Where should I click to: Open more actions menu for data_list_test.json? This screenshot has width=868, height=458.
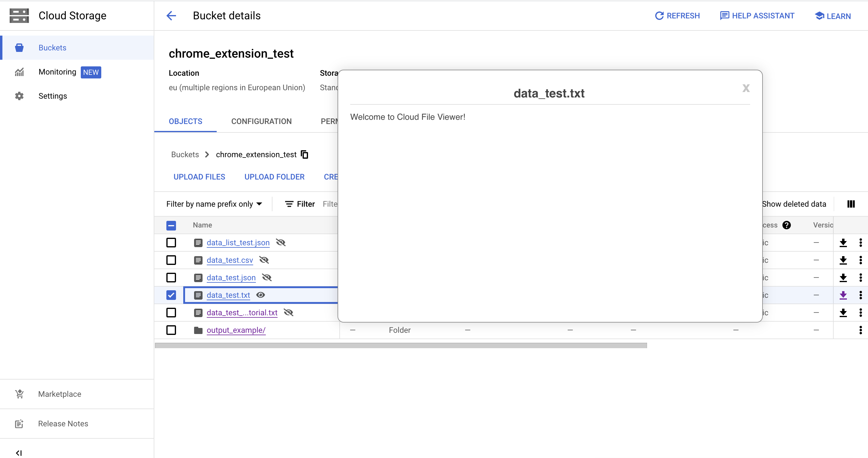click(x=860, y=243)
